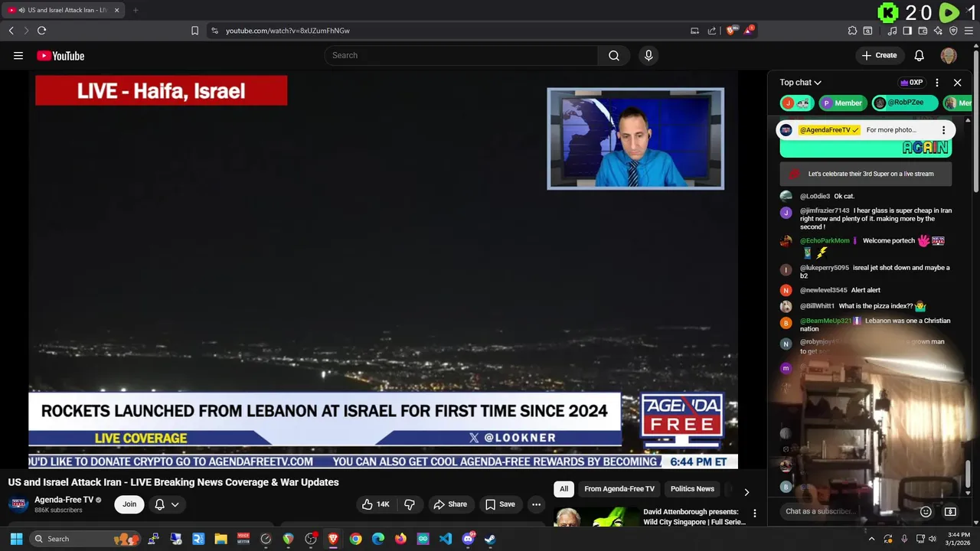Click @BillWhitt1 pizza index message
The width and height of the screenshot is (980, 551).
click(x=866, y=306)
